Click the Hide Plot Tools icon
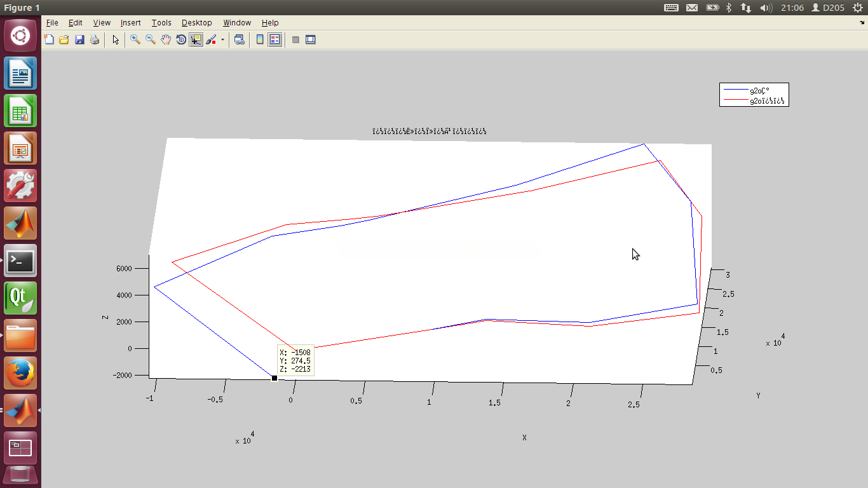The image size is (868, 488). tap(295, 39)
